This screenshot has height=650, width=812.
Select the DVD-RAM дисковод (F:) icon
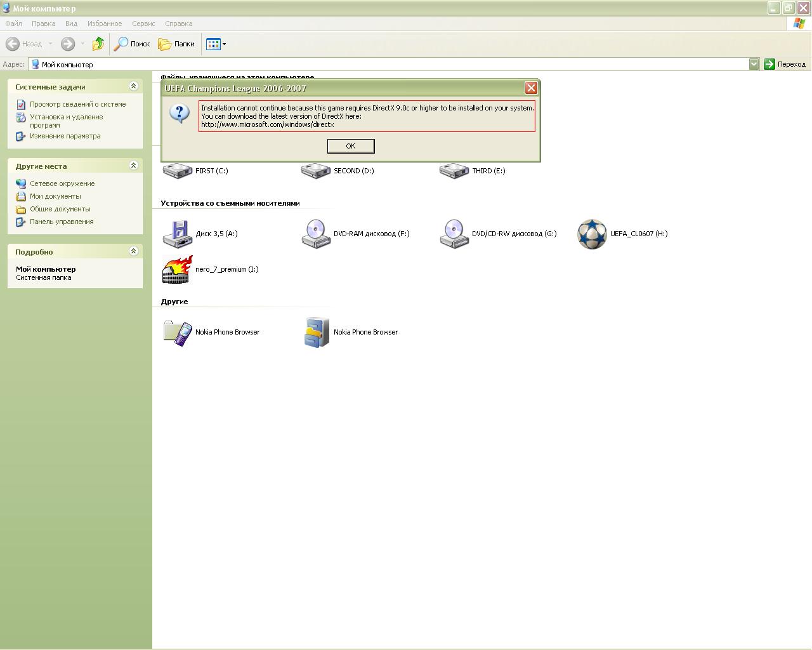(x=316, y=234)
